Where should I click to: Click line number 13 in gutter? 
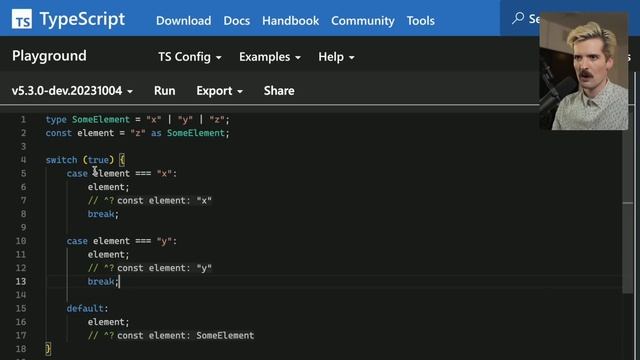pos(21,281)
